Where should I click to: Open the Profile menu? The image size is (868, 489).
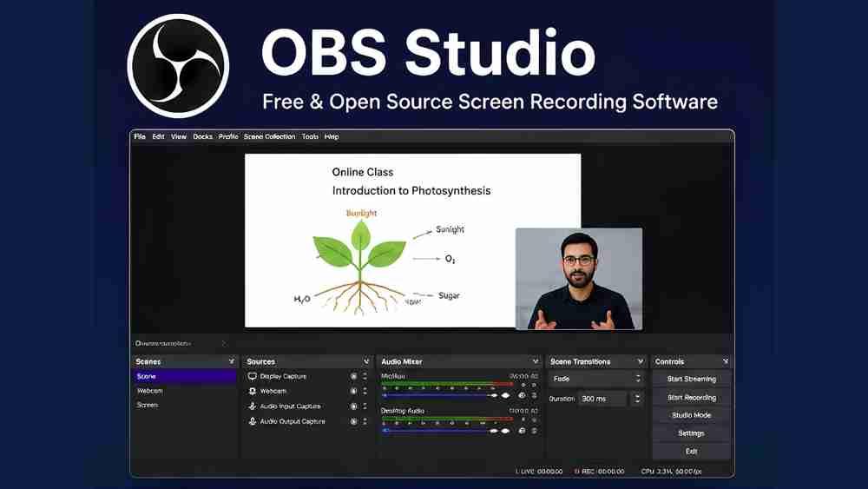(x=228, y=136)
